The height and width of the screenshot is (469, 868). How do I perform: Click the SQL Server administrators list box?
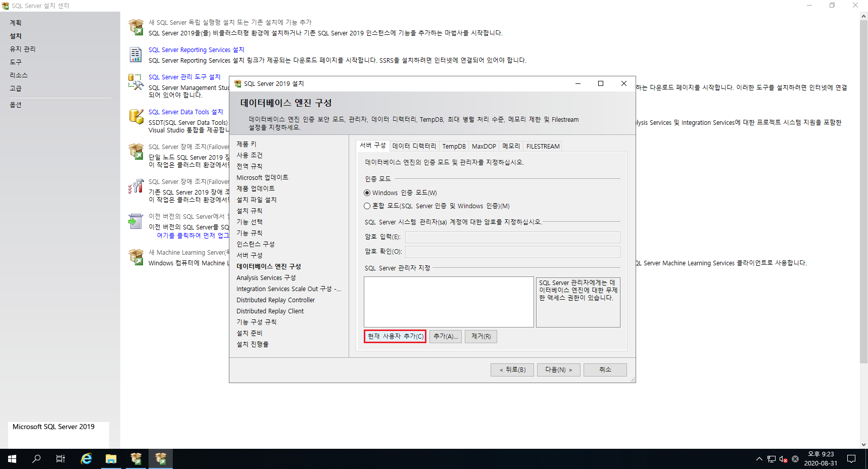click(x=449, y=302)
